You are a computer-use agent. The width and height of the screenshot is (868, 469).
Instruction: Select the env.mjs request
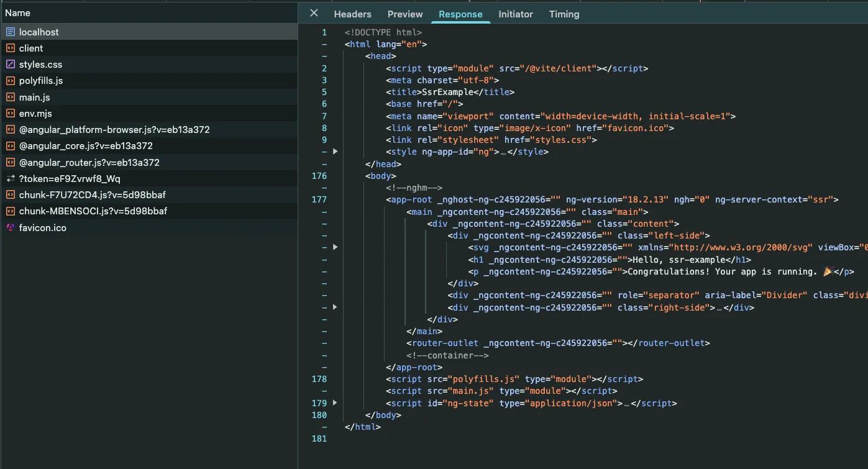[149, 113]
